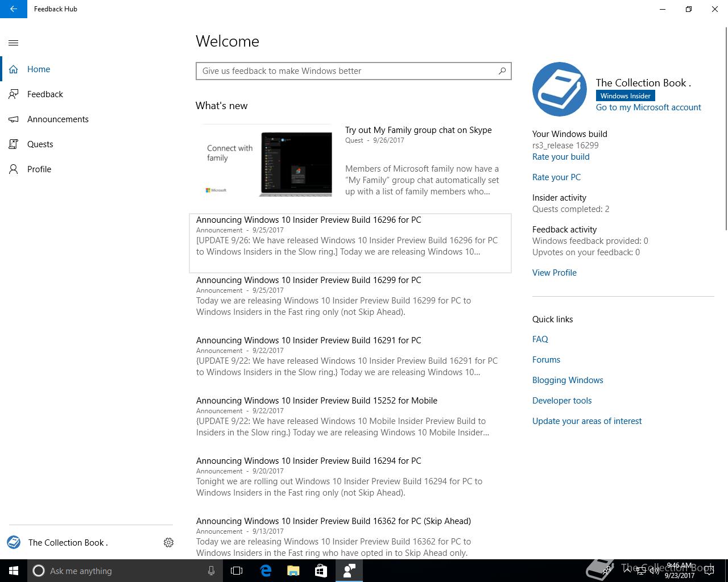Open Microsoft Store from the taskbar
The width and height of the screenshot is (728, 582).
point(321,571)
